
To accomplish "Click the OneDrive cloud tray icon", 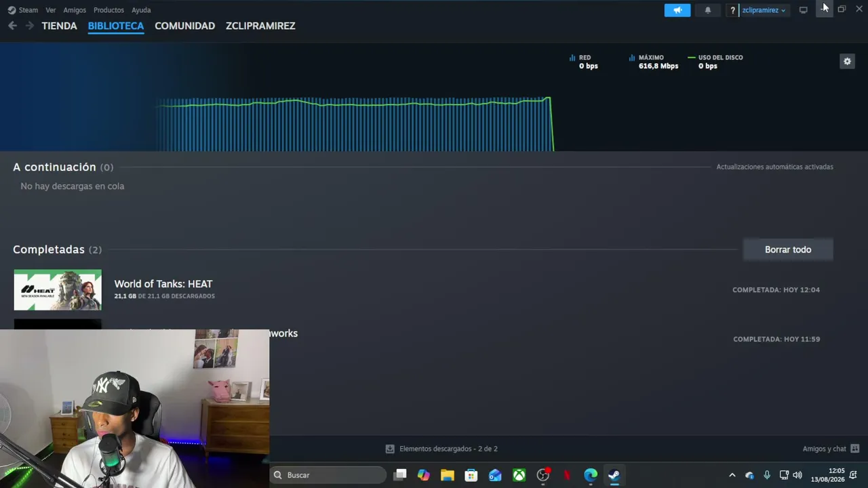I will coord(749,475).
